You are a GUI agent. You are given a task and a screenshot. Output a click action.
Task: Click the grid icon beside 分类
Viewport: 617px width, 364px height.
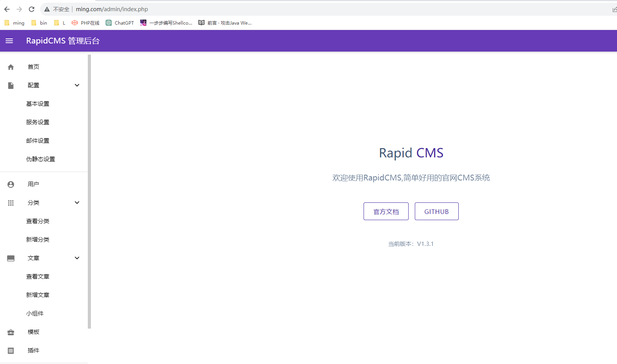[x=11, y=203]
